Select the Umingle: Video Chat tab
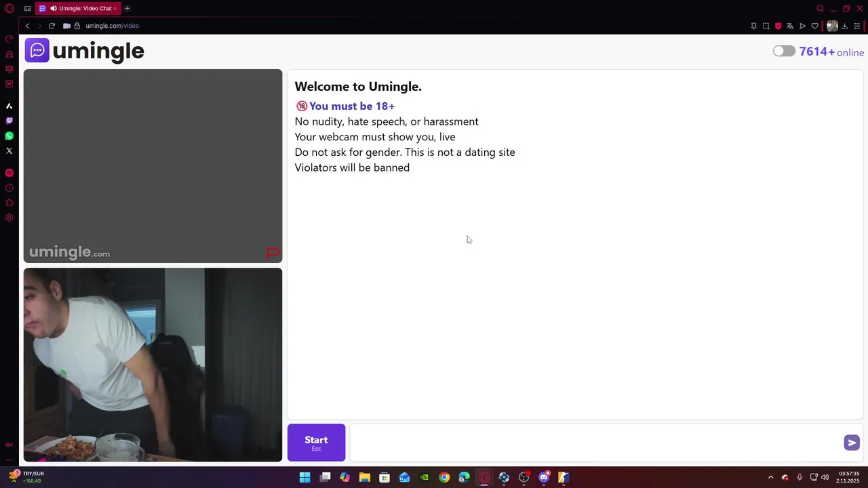 tap(78, 9)
